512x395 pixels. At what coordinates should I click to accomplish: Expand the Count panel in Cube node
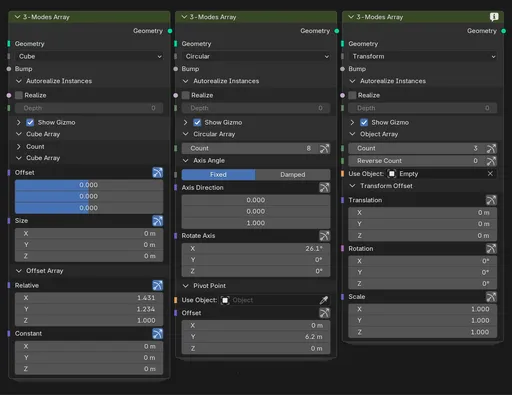point(19,147)
